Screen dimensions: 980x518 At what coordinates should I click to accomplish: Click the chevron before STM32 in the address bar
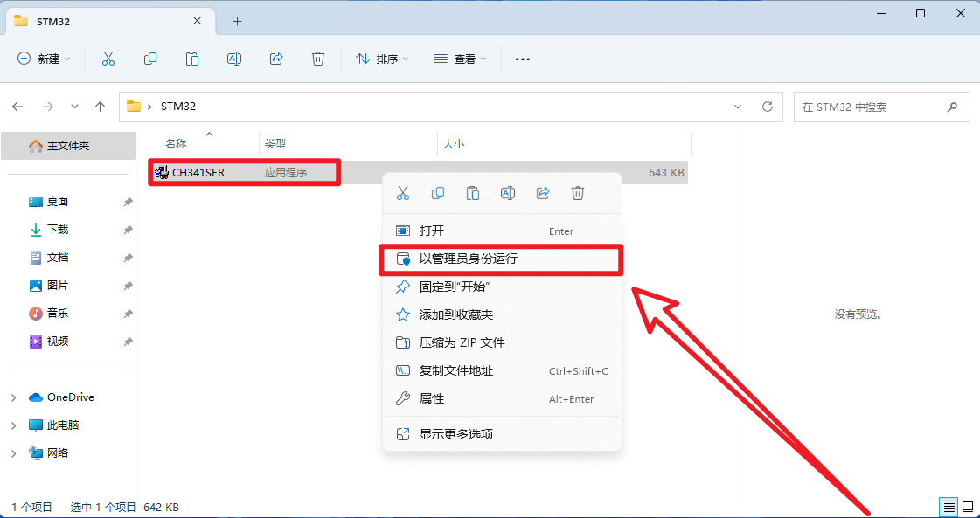tap(149, 107)
